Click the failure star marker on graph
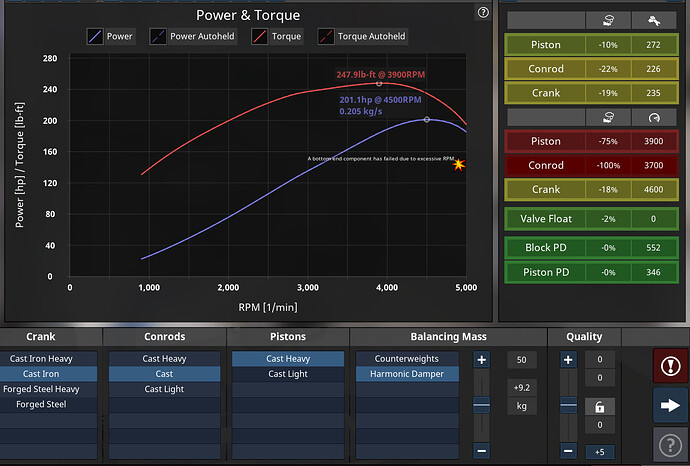The image size is (690, 466). (x=459, y=164)
